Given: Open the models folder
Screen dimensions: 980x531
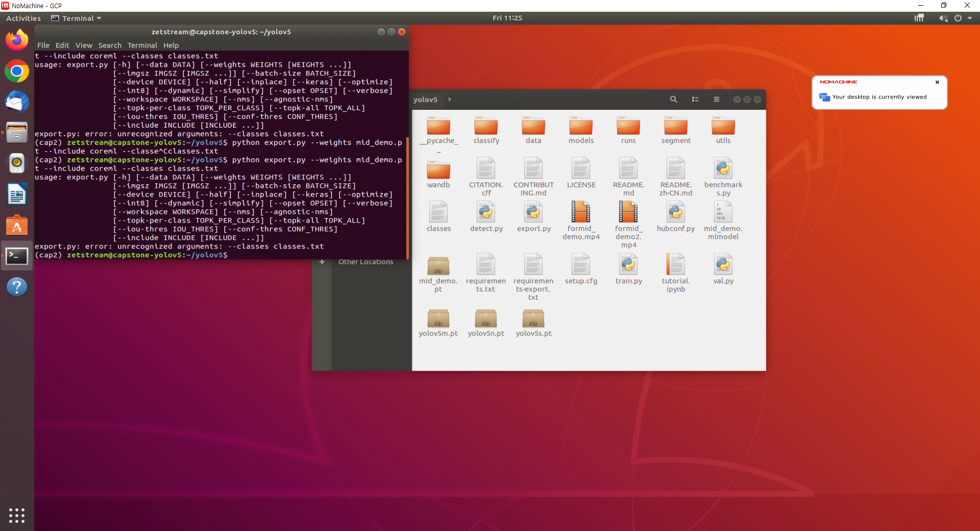Looking at the screenshot, I should tap(580, 127).
